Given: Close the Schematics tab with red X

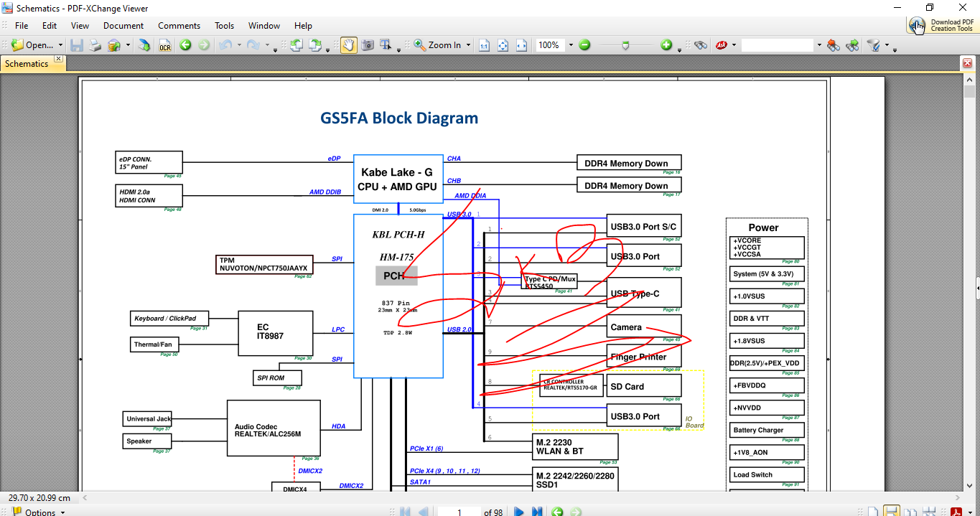Looking at the screenshot, I should [967, 63].
